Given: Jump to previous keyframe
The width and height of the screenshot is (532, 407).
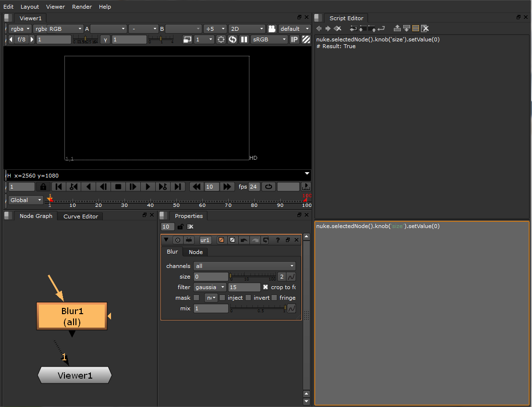Looking at the screenshot, I should coord(73,187).
